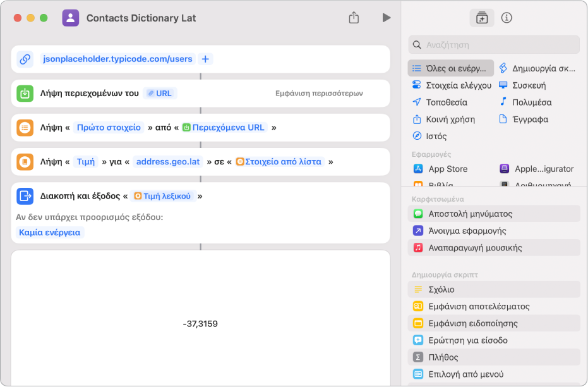Add Εμφάνιση αποτελέσματος action
Image resolution: width=588 pixels, height=387 pixels.
click(494, 306)
